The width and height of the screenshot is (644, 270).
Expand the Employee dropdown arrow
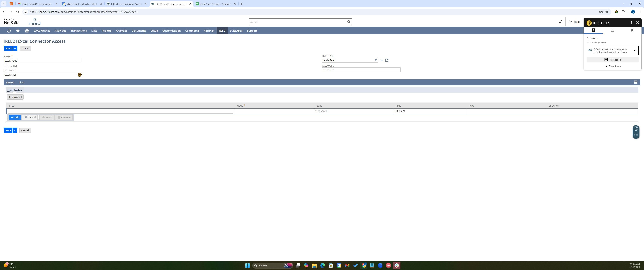(x=376, y=60)
